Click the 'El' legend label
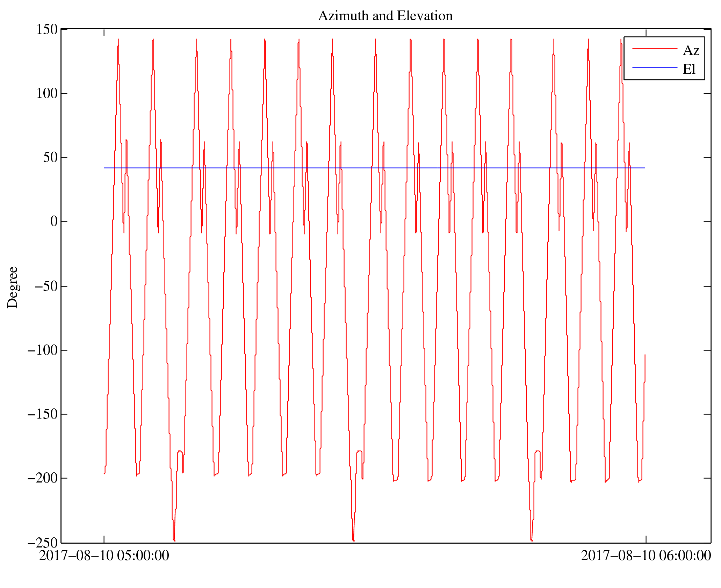 pos(689,70)
